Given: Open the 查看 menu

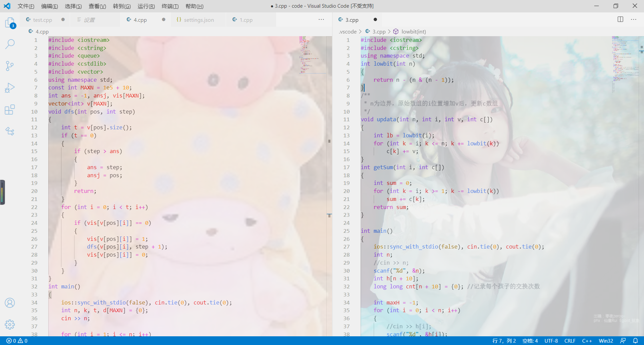Looking at the screenshot, I should [97, 6].
